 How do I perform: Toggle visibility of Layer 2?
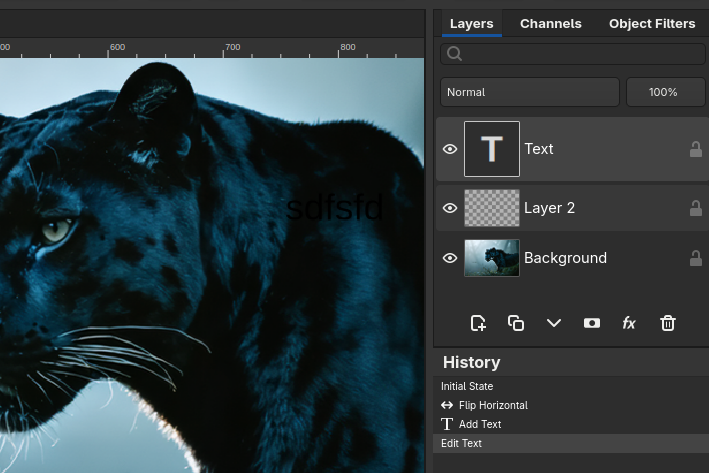(450, 208)
